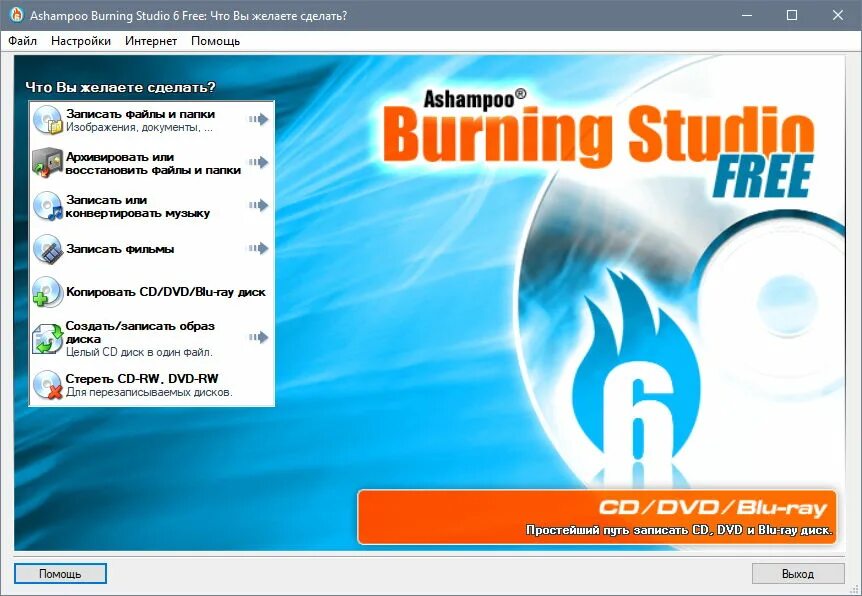Click the green plus disc copy icon
Screen dimensions: 862x596
(x=47, y=291)
